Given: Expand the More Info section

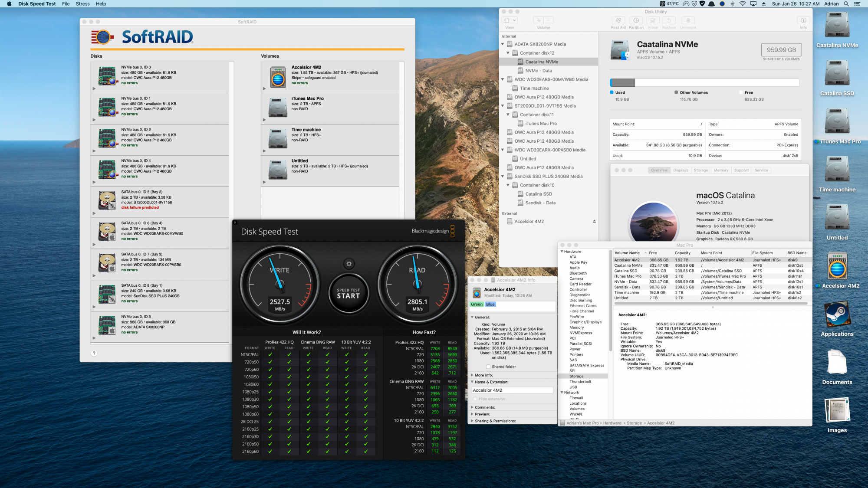Looking at the screenshot, I should (x=473, y=375).
